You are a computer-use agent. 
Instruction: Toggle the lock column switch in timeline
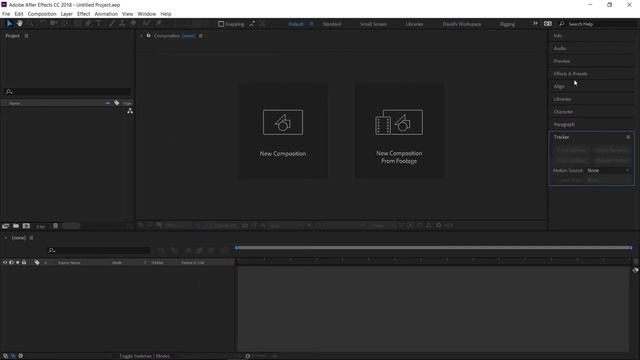point(24,262)
